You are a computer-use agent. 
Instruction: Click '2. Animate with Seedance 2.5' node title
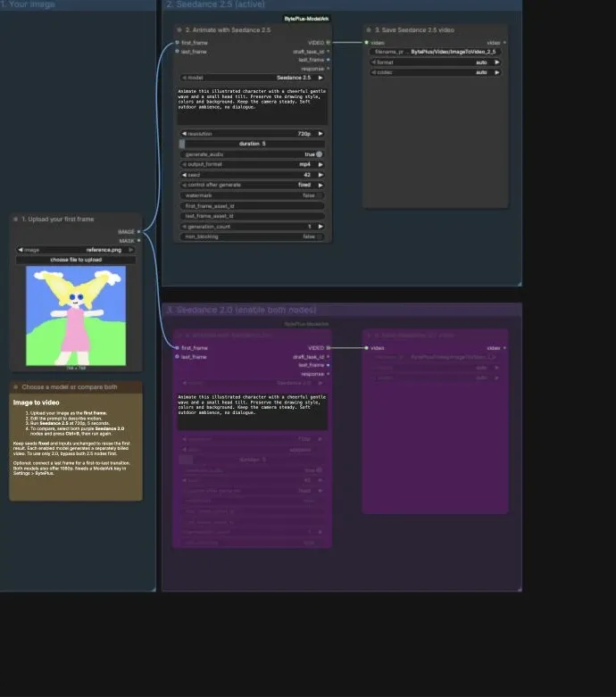coord(228,29)
